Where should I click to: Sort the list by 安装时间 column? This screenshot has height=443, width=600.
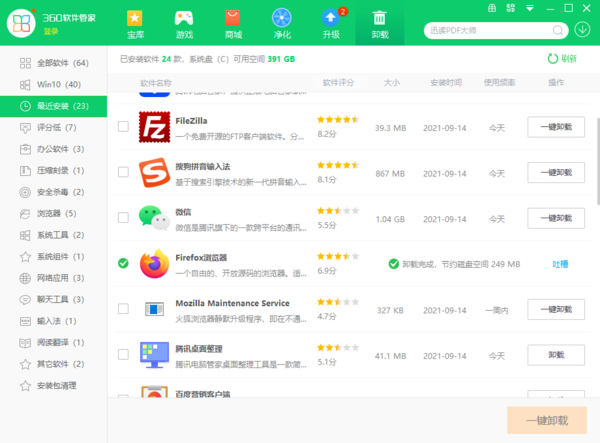coord(442,82)
